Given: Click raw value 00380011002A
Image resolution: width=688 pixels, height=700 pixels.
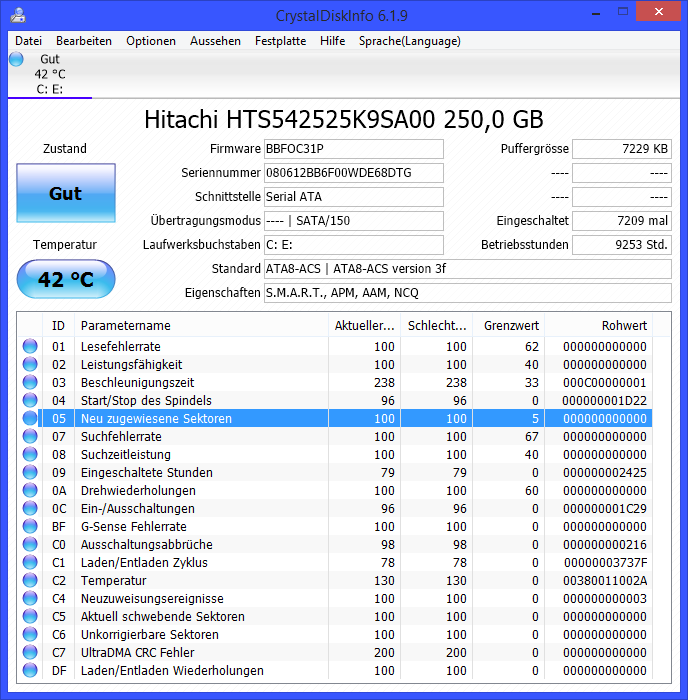Looking at the screenshot, I should [x=605, y=580].
